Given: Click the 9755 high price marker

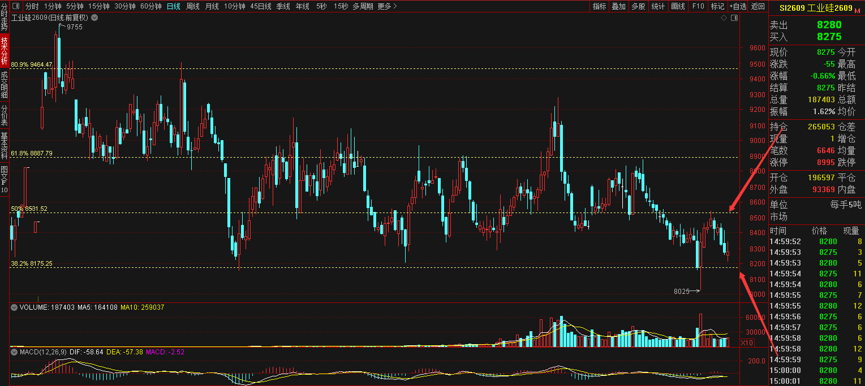Looking at the screenshot, I should tap(74, 27).
